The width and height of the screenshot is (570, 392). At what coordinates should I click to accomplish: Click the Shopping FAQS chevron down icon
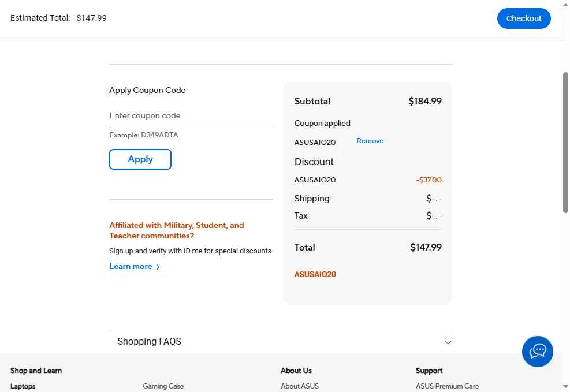pyautogui.click(x=448, y=342)
